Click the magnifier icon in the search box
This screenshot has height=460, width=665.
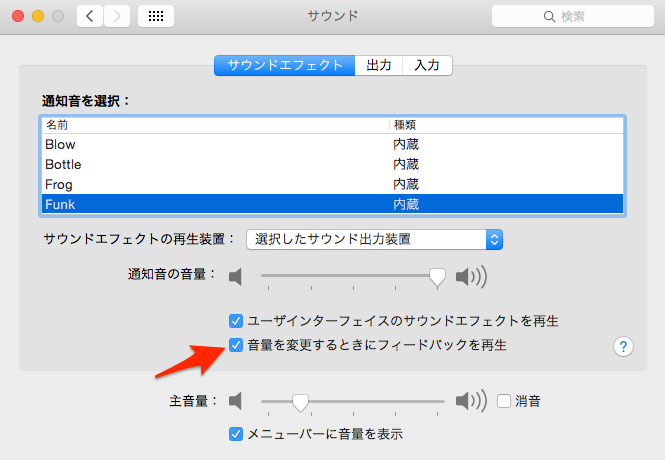(549, 17)
